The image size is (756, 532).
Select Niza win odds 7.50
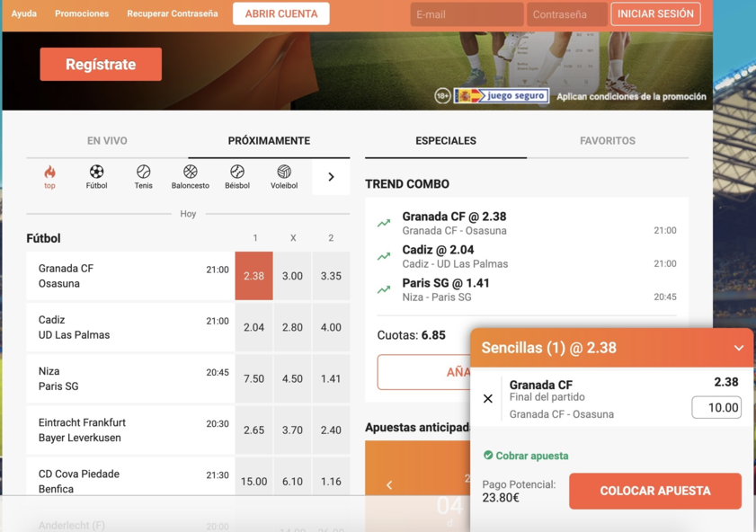click(254, 378)
